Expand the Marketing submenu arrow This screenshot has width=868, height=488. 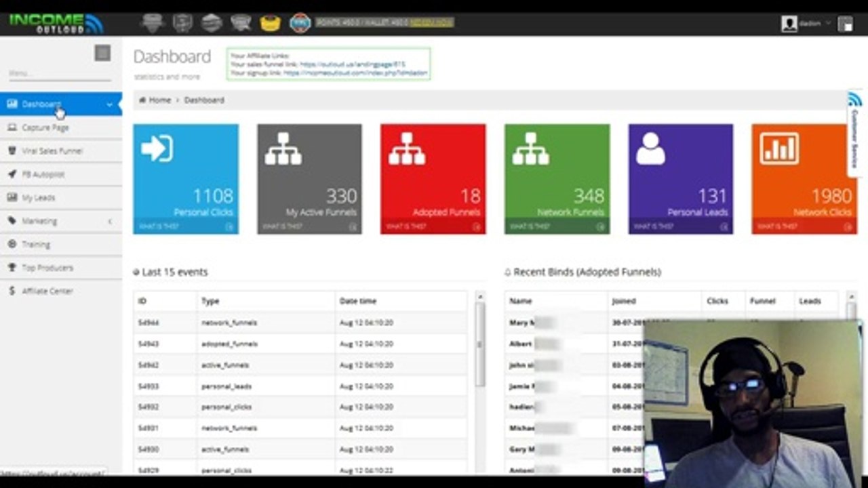[110, 221]
